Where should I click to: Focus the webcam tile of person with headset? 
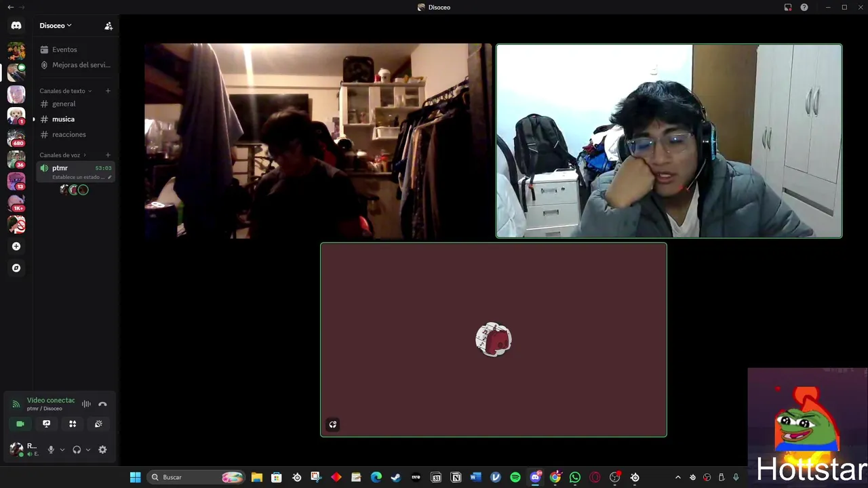tap(669, 141)
